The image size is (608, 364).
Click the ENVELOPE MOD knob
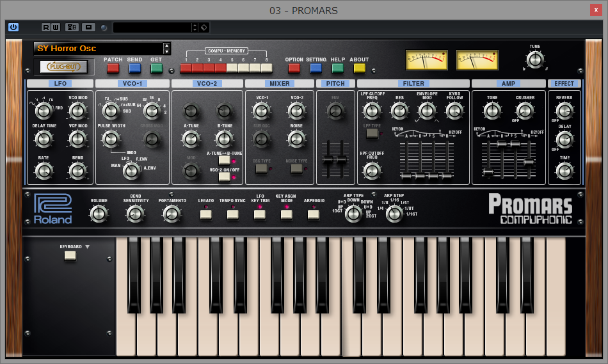click(427, 111)
